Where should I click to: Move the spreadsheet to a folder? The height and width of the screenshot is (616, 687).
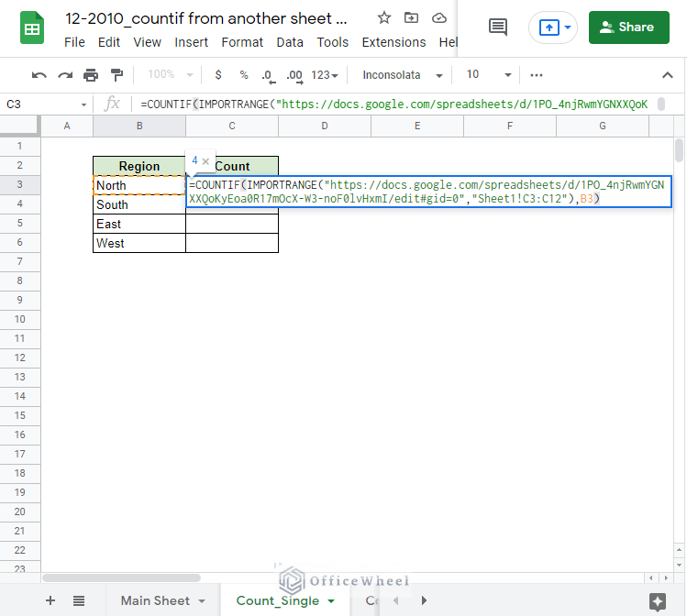[x=411, y=18]
